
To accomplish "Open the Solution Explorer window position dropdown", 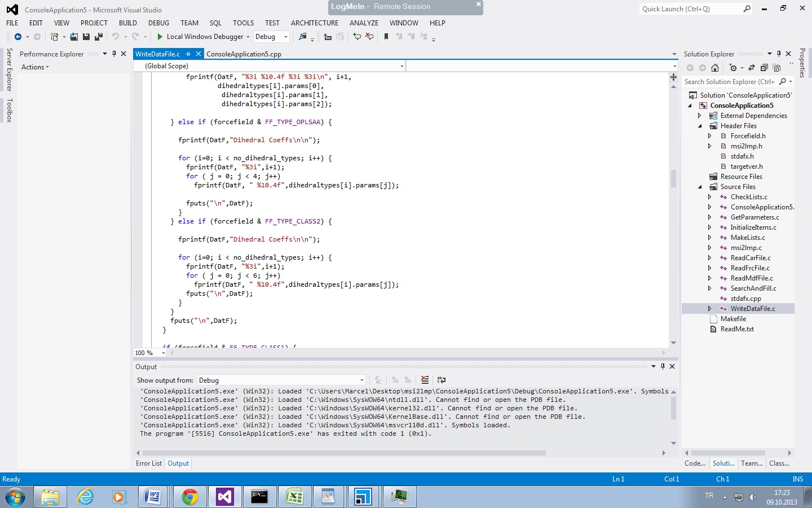I will coord(769,54).
